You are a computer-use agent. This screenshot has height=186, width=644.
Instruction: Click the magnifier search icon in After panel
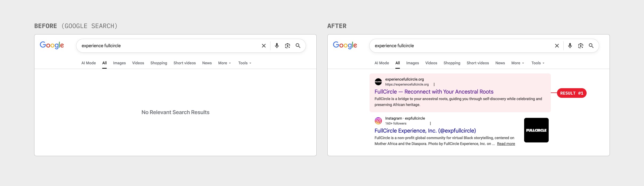tap(591, 46)
